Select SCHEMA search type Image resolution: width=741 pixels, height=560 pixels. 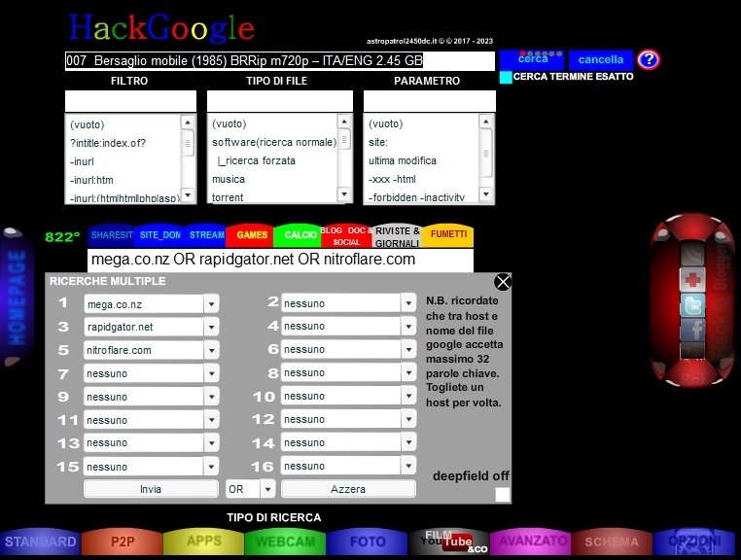612,542
